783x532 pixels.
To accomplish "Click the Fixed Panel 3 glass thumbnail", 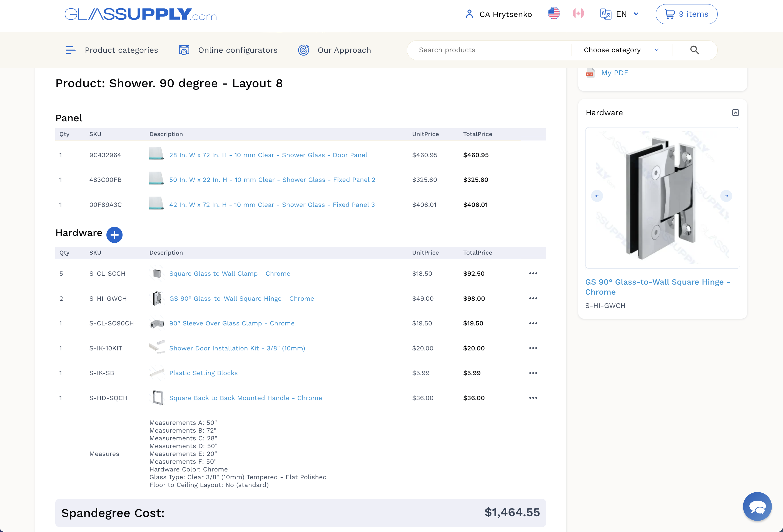I will 156,203.
